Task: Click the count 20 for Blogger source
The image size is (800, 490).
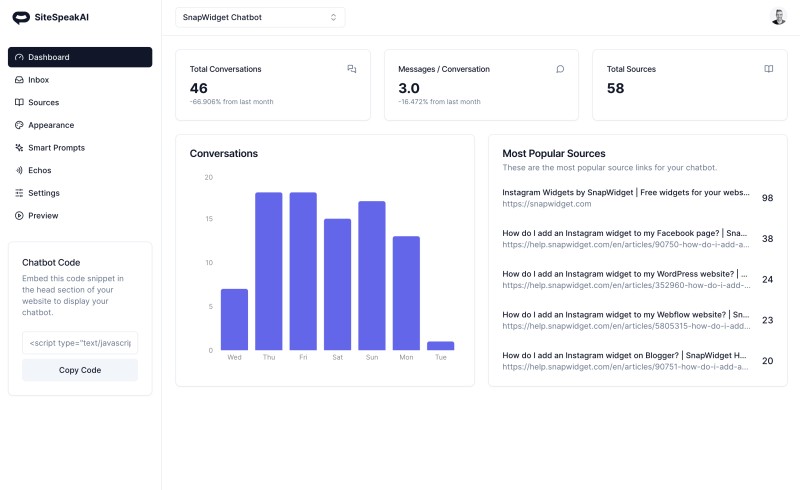Action: click(x=767, y=361)
